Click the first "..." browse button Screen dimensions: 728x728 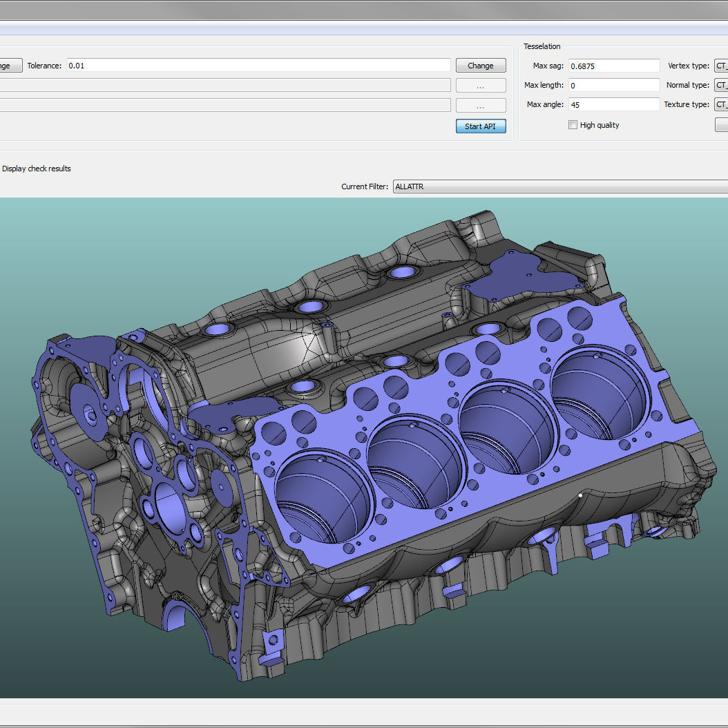pos(480,85)
